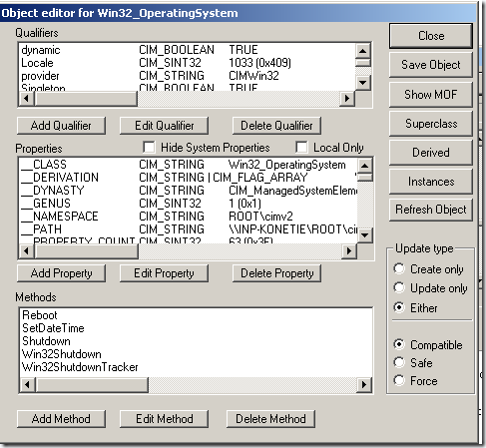This screenshot has width=486, height=448.
Task: Enable Hide System Properties checkbox
Action: (x=149, y=147)
